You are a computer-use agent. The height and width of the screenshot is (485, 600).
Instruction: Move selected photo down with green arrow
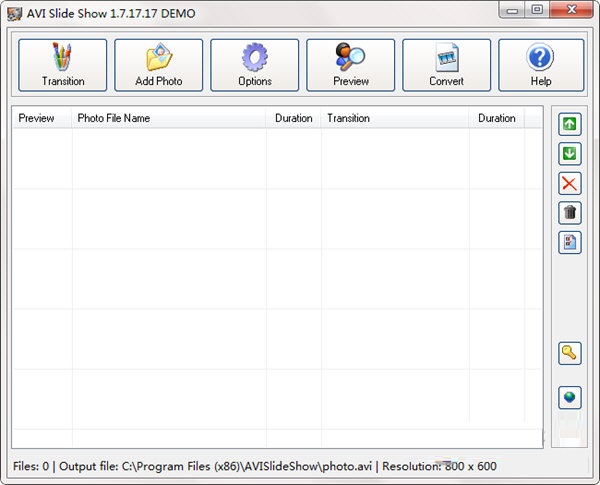(570, 154)
